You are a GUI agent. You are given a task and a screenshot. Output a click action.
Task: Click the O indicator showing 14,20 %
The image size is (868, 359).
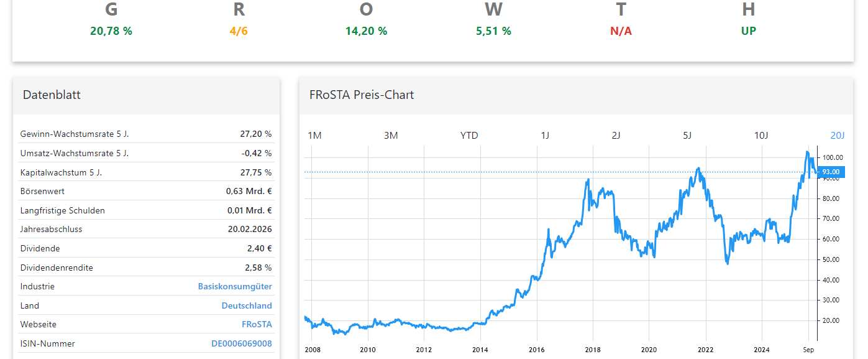point(366,19)
